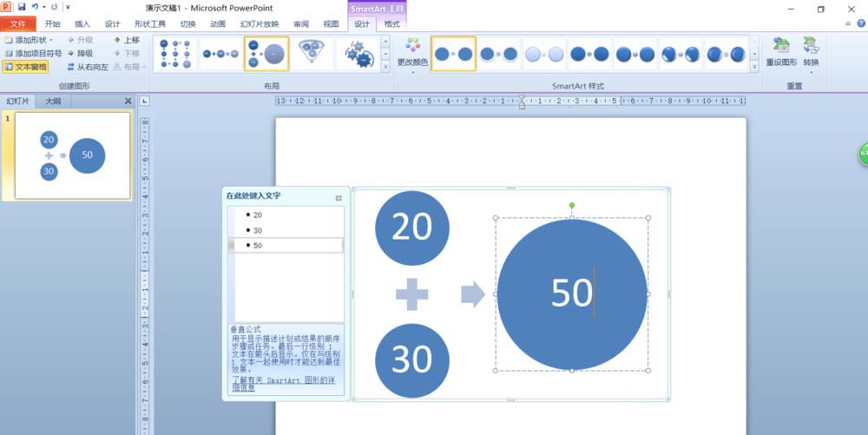Select the vertical bullet process layout thumbnail
868x435 pixels.
click(175, 54)
